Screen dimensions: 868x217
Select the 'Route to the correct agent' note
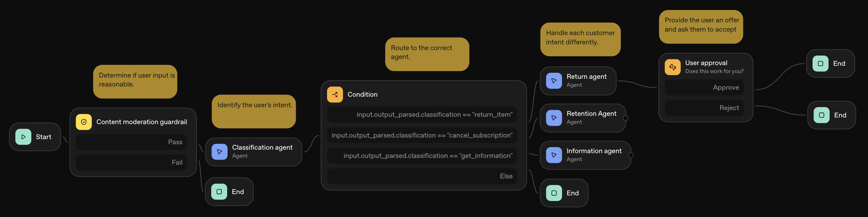[x=427, y=54]
